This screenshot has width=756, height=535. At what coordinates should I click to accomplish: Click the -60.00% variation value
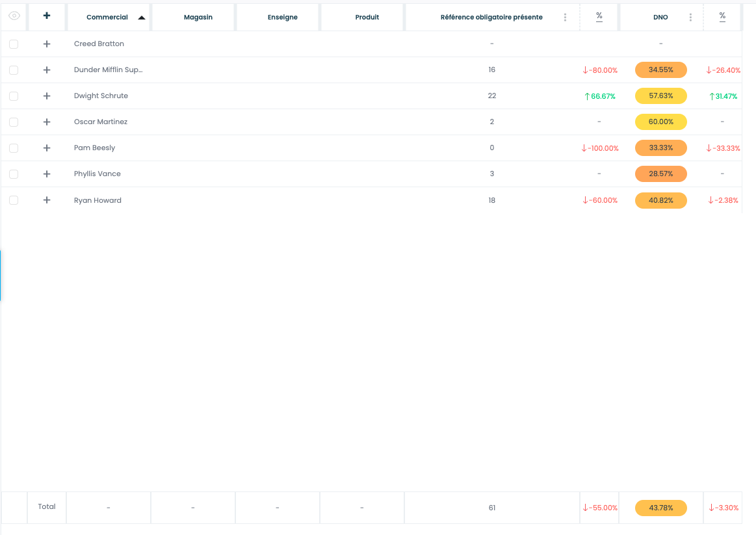tap(600, 200)
